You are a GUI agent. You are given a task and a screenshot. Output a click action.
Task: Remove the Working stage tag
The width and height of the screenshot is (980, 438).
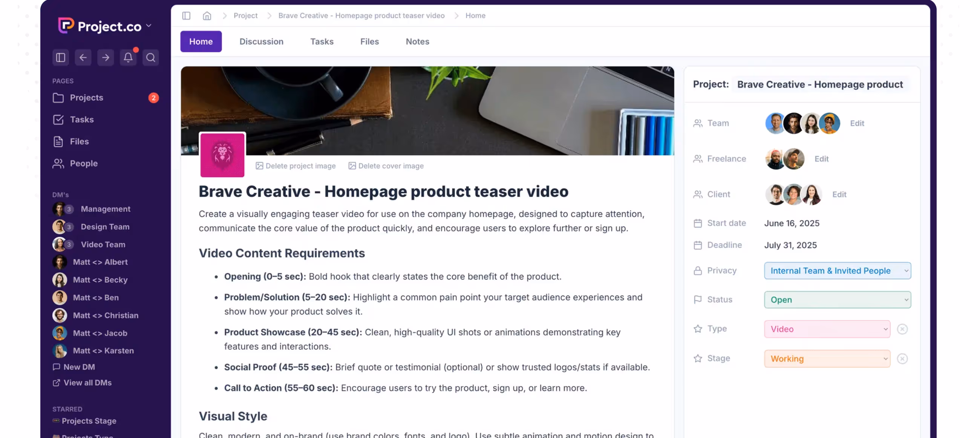point(903,358)
